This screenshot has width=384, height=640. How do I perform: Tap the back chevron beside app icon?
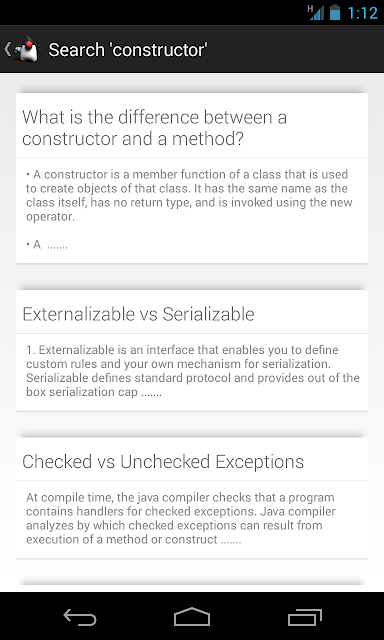(x=7, y=49)
